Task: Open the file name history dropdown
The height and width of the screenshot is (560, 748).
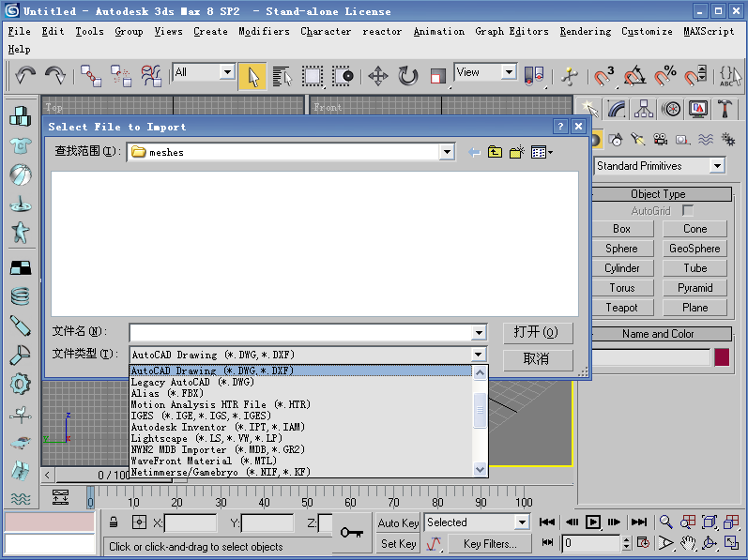Action: (x=479, y=332)
